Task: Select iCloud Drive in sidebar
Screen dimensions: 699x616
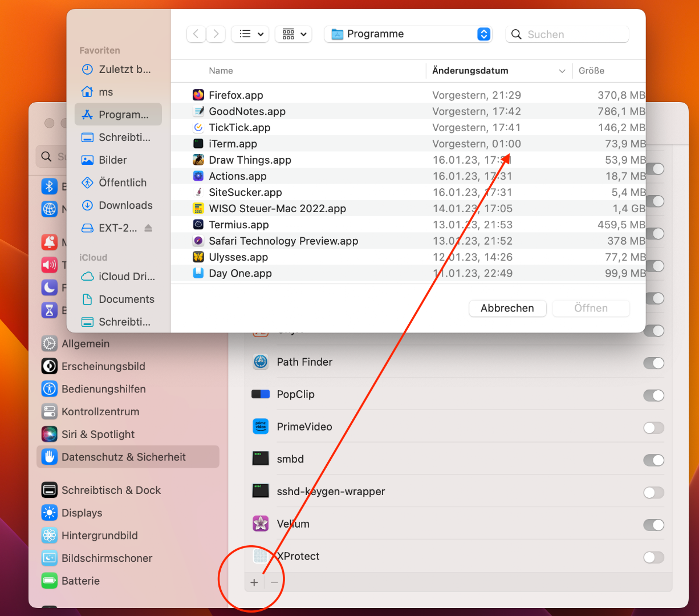Action: (118, 277)
